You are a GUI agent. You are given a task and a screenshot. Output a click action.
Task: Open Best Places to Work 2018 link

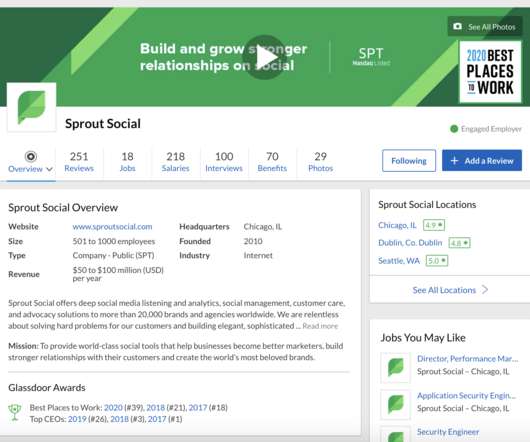[155, 408]
